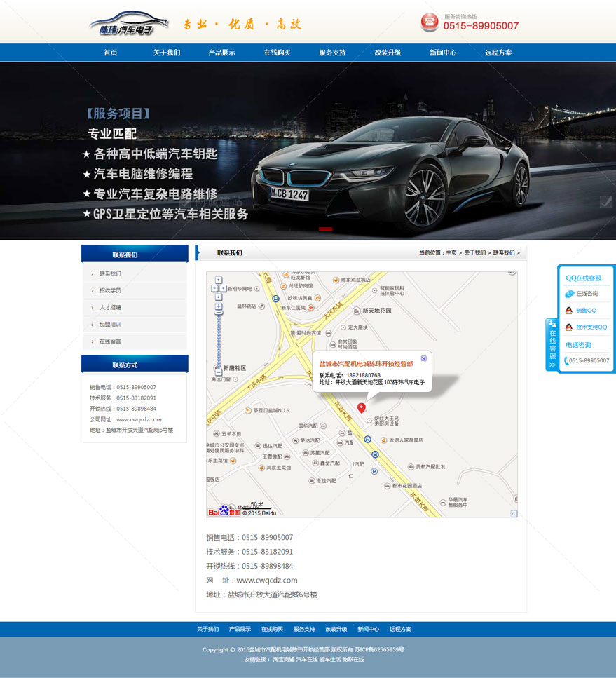Viewport: 616px width, 678px height.
Task: Click the 陈玮汽车电子 car logo
Action: (128, 23)
